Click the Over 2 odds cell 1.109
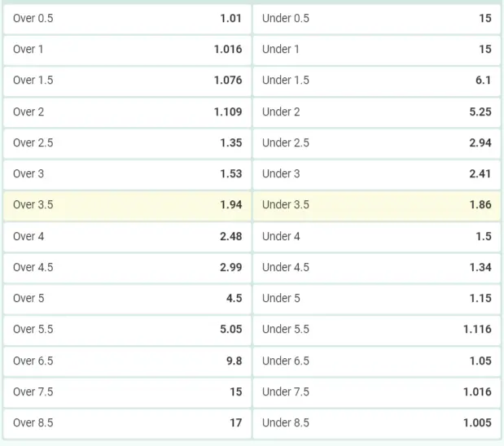The image size is (504, 446). tap(127, 111)
